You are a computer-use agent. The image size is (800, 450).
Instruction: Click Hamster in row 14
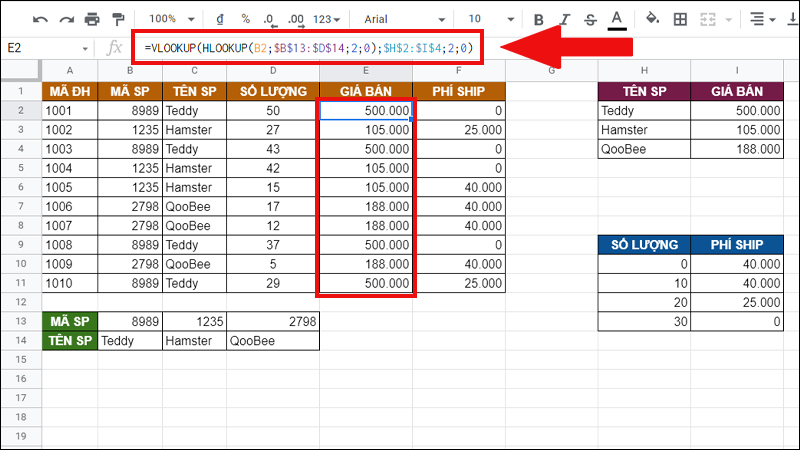tap(194, 340)
